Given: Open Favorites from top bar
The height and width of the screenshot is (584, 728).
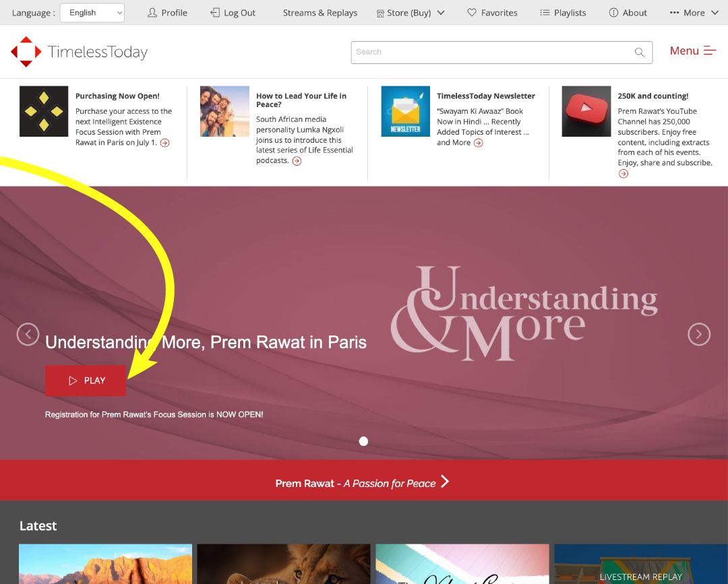Looking at the screenshot, I should tap(492, 13).
